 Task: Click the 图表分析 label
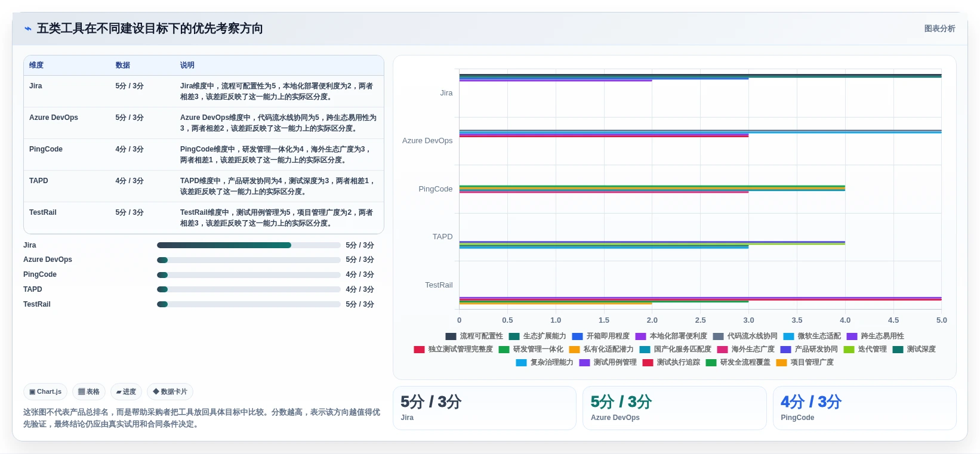939,29
